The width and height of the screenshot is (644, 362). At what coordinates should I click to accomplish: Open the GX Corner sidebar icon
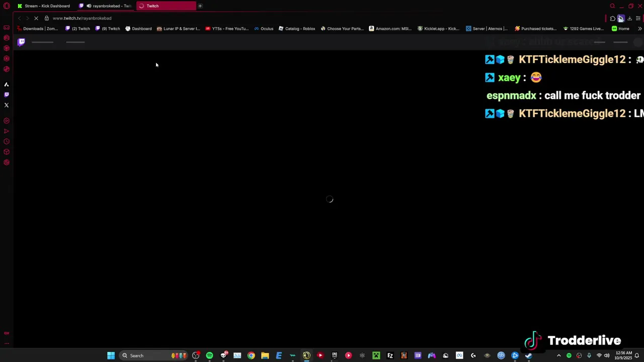click(7, 28)
